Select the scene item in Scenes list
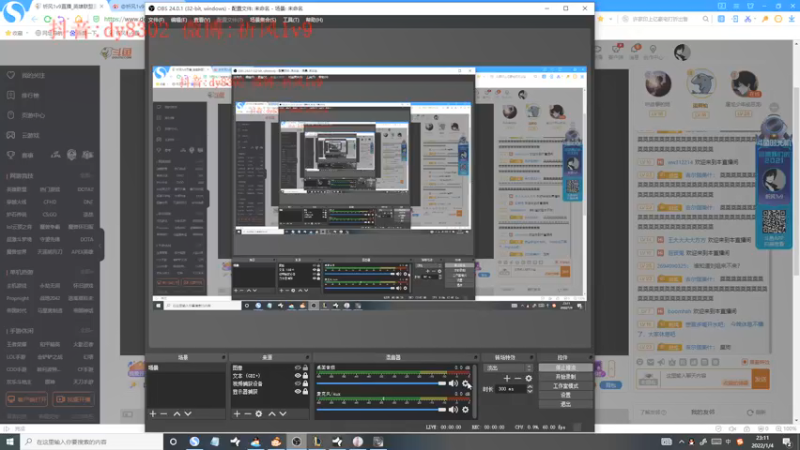 click(186, 367)
